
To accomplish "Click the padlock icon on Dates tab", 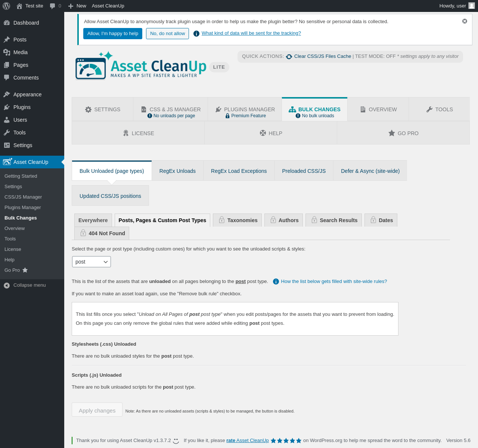I will click(373, 220).
